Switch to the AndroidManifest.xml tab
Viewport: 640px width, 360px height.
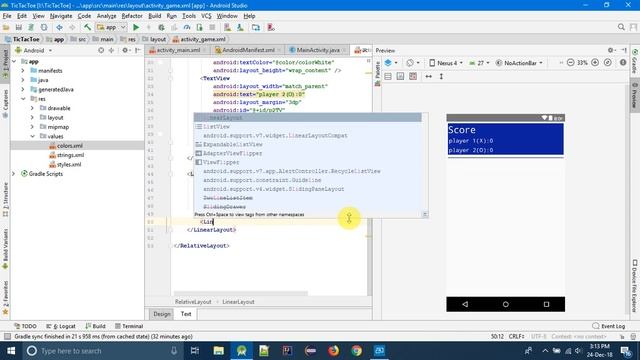248,50
